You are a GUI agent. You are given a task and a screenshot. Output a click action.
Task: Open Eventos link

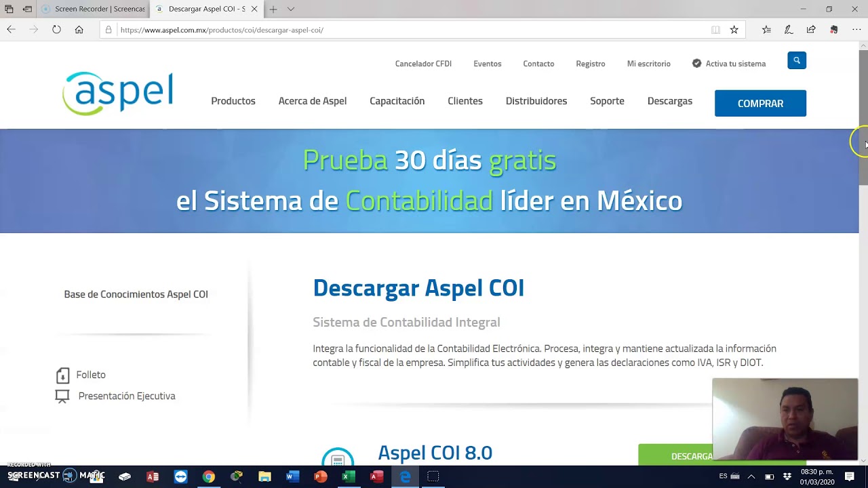[488, 64]
